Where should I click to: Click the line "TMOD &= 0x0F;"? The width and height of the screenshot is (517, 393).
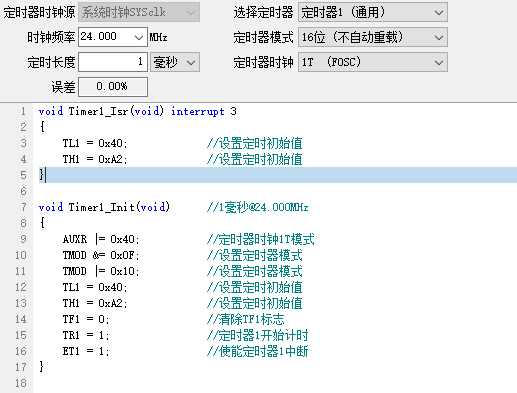(101, 255)
